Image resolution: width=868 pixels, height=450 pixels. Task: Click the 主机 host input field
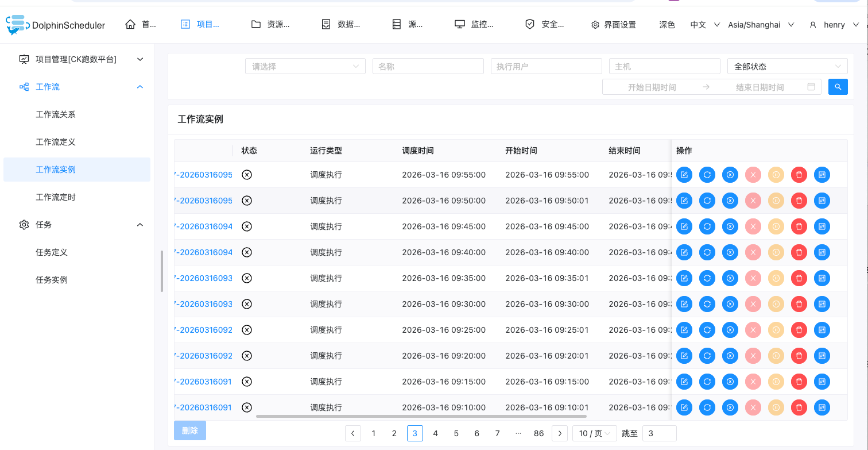[665, 66]
